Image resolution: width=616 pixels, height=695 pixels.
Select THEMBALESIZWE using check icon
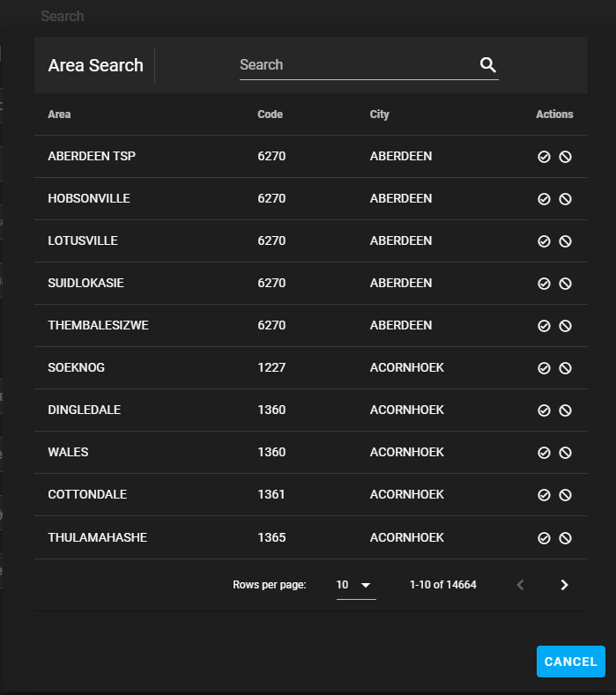pos(544,326)
